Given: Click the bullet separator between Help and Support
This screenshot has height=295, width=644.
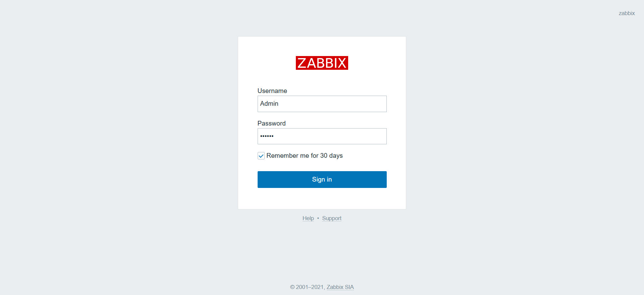Looking at the screenshot, I should tap(318, 218).
